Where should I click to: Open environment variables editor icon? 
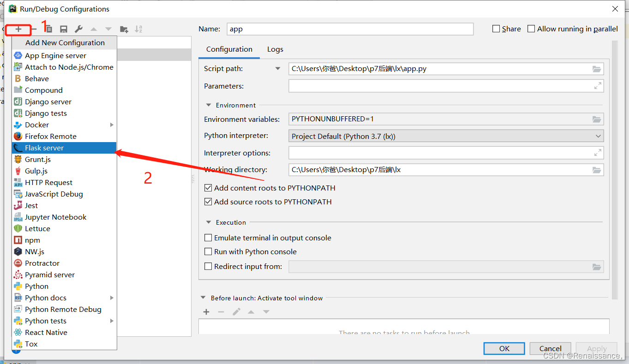tap(597, 119)
